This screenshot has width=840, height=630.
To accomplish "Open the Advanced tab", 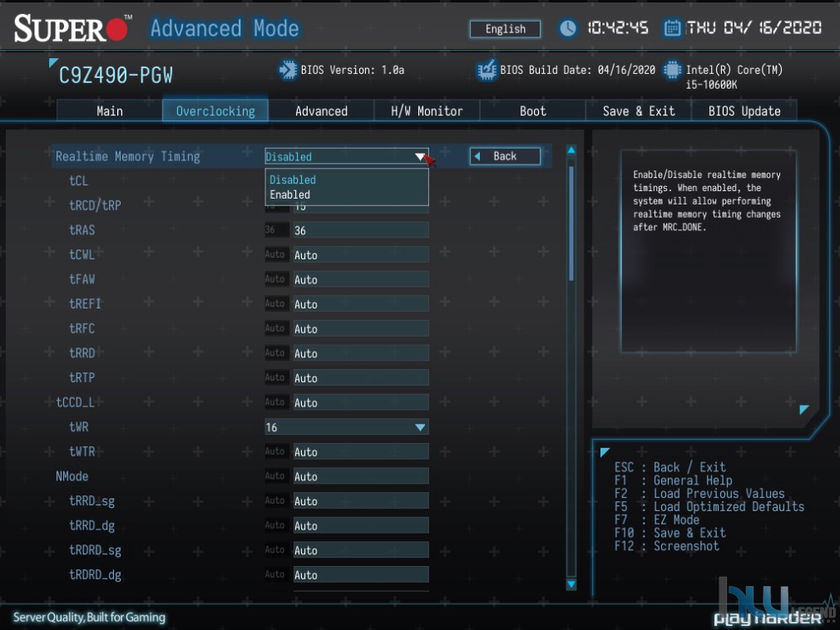I will coord(321,111).
